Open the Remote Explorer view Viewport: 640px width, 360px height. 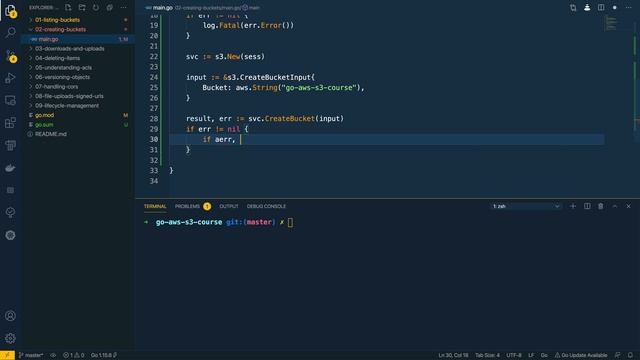[x=10, y=100]
